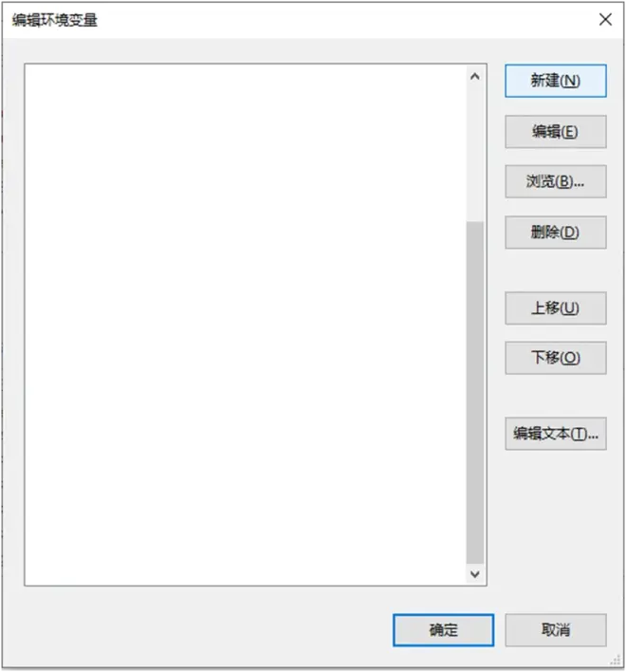Screen dimensions: 626x672
Task: Click the scrollbar up arrow
Action: [x=475, y=77]
